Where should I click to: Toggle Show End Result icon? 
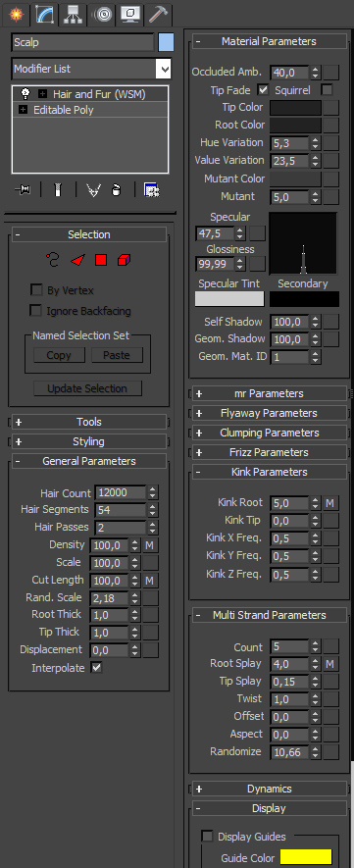(57, 190)
